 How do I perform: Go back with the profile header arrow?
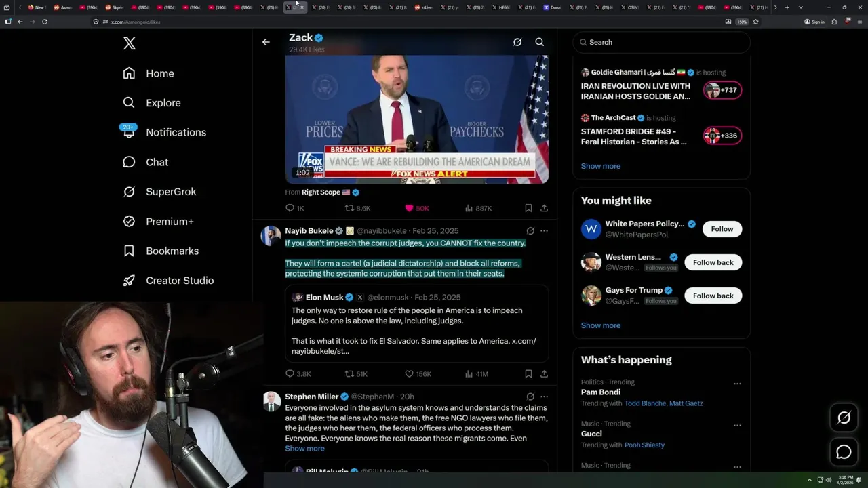pos(266,42)
